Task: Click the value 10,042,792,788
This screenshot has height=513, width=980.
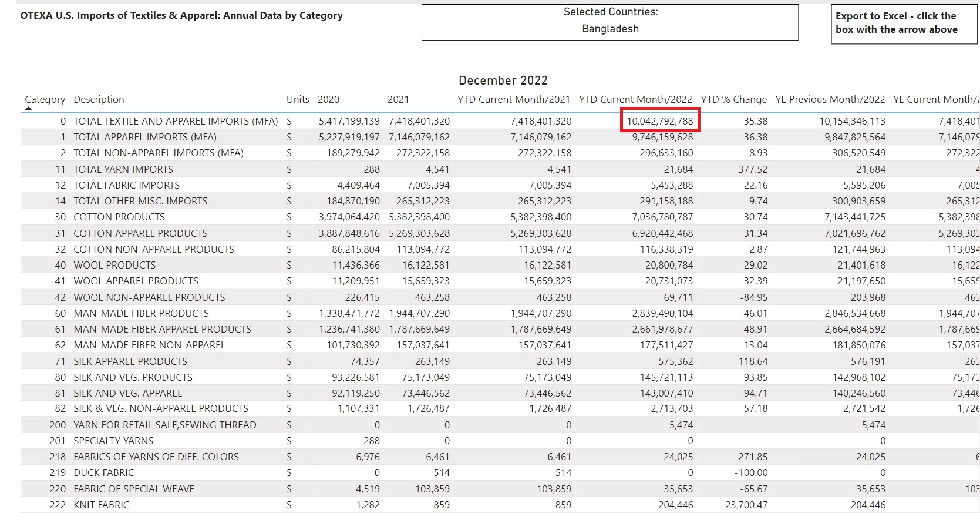Action: (x=660, y=121)
